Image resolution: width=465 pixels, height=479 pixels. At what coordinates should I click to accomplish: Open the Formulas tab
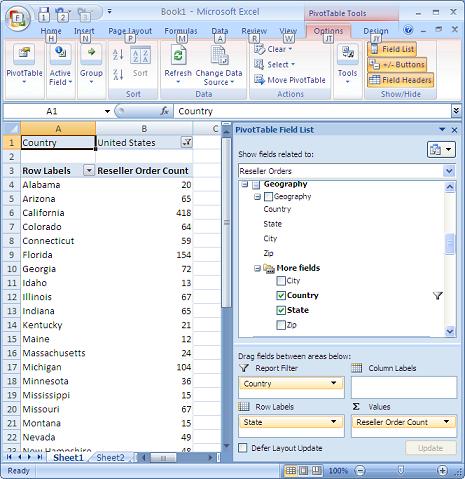click(x=181, y=31)
